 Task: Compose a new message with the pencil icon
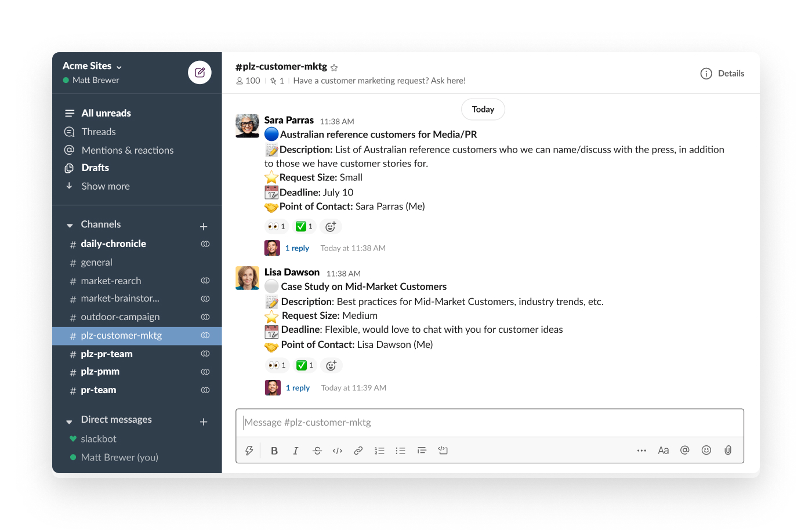(x=200, y=72)
